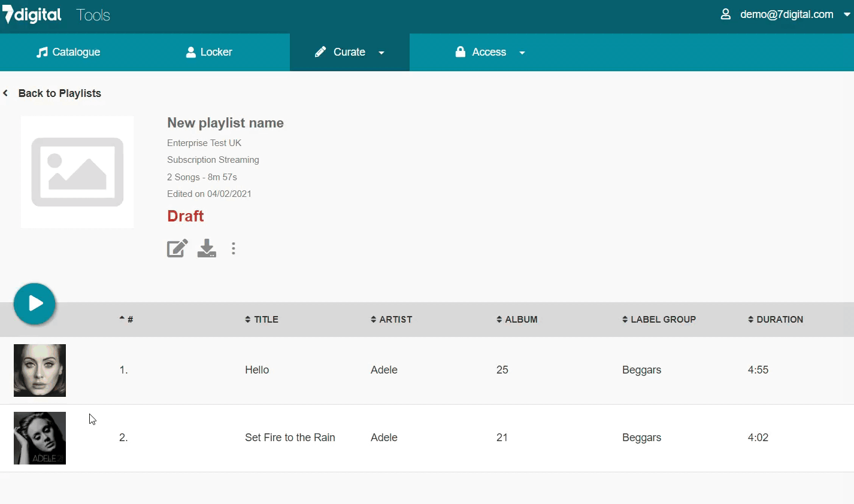The width and height of the screenshot is (854, 504).
Task: Select the track title Hello
Action: pos(257,370)
